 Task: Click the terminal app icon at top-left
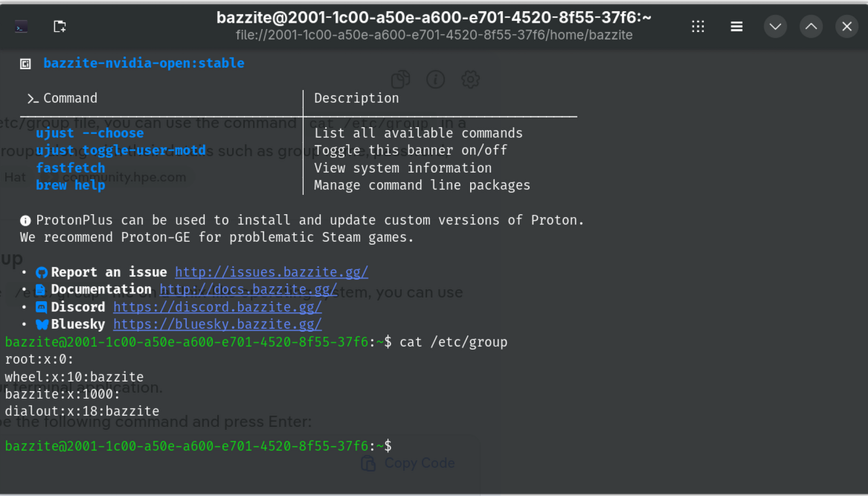[21, 25]
